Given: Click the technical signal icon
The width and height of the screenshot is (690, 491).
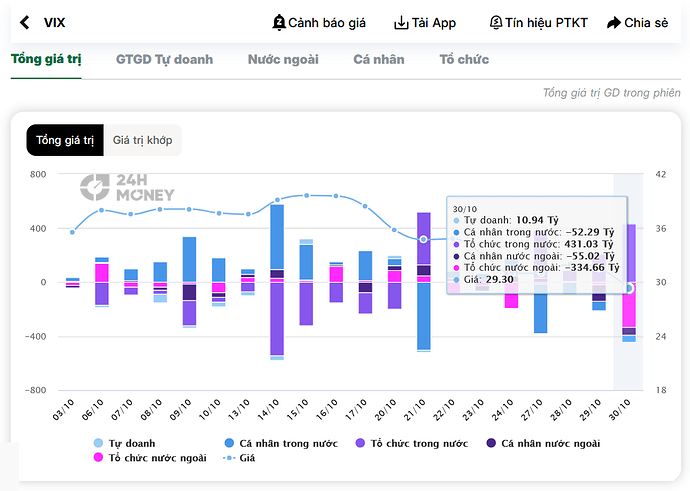Looking at the screenshot, I should 496,22.
